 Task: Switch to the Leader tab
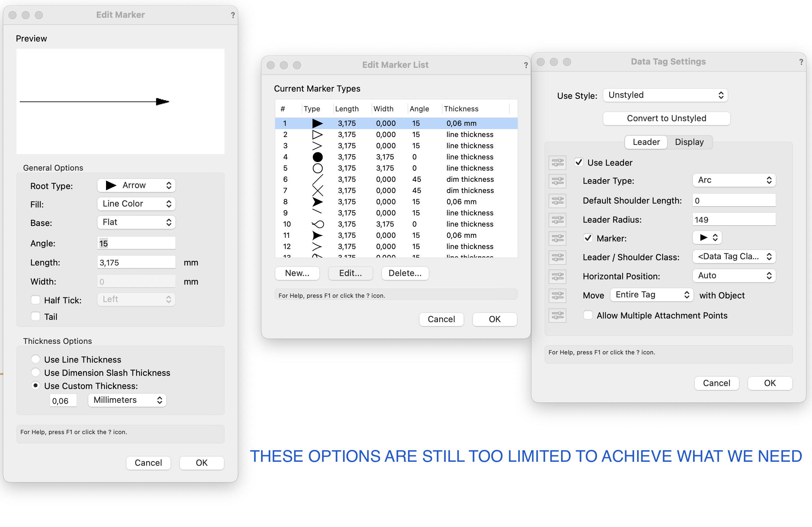[x=646, y=142]
